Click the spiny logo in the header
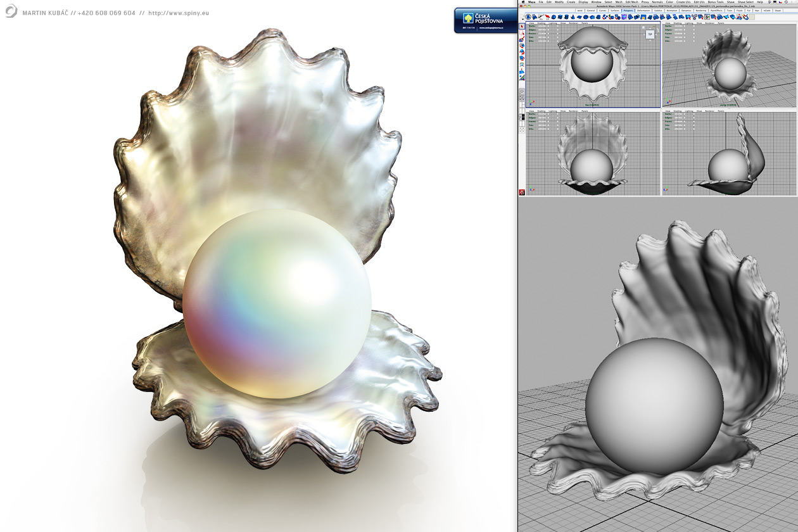 pos(11,12)
